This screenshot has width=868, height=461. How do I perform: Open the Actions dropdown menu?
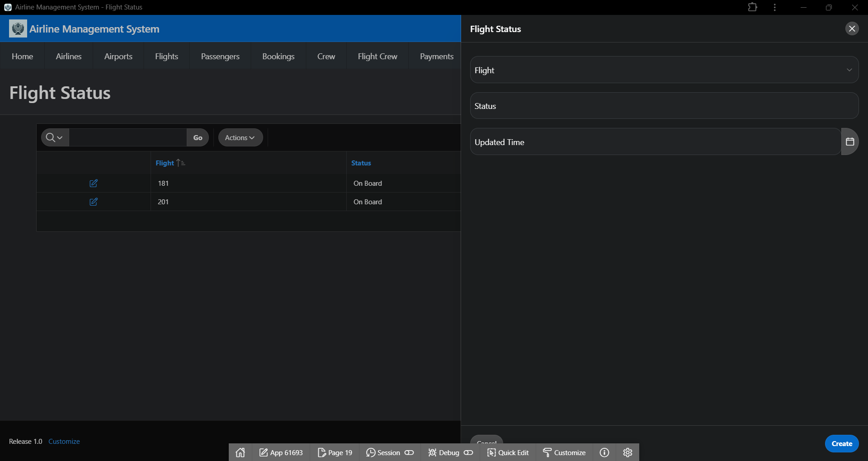[240, 137]
